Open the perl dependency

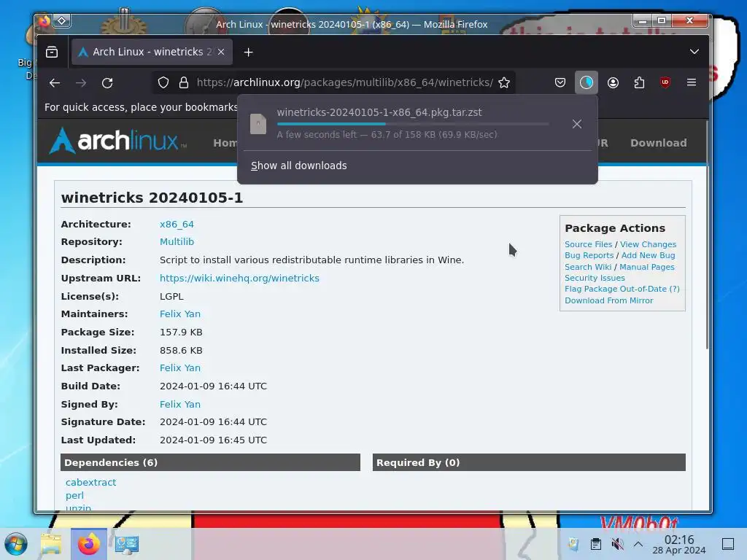(75, 496)
